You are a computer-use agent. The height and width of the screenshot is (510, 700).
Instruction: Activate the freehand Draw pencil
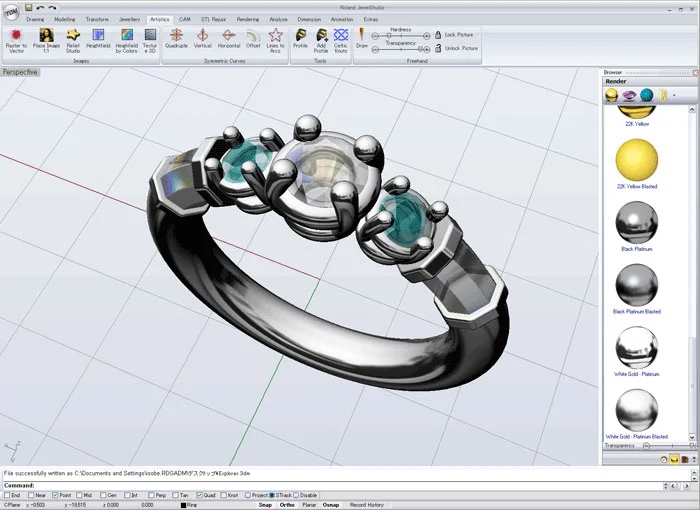(x=362, y=39)
